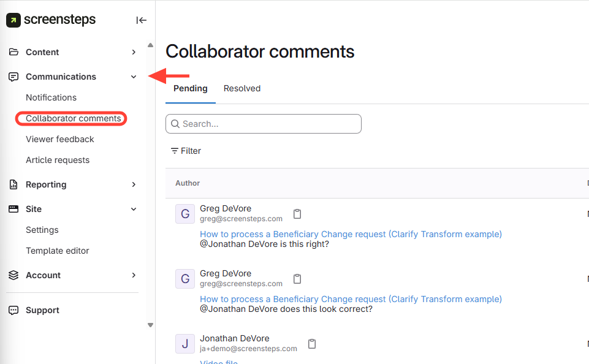
Task: Click the Reporting chart icon
Action: (13, 184)
